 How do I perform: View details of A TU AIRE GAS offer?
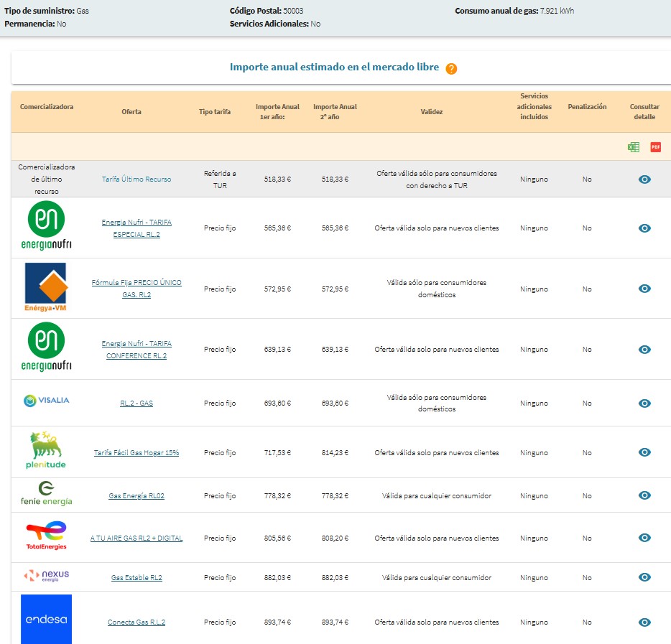(644, 538)
